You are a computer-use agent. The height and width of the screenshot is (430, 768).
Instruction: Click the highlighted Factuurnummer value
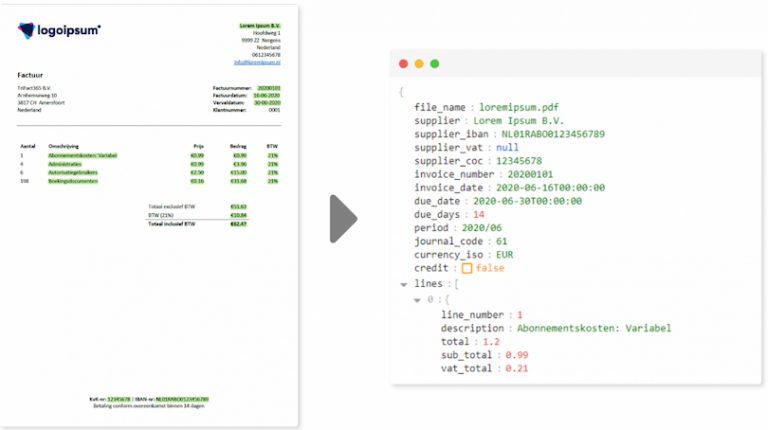coord(269,88)
